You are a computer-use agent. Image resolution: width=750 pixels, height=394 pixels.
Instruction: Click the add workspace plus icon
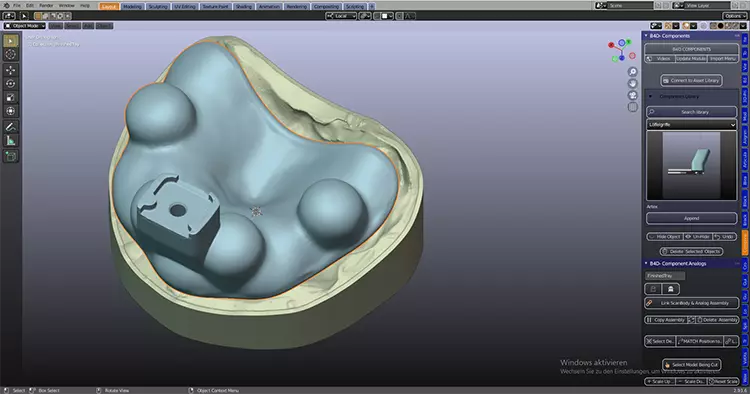coord(372,6)
